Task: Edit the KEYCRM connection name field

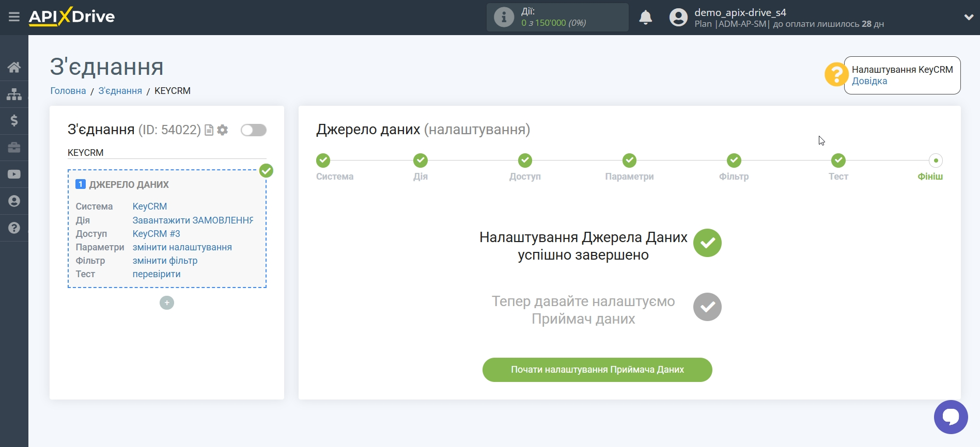Action: click(167, 153)
